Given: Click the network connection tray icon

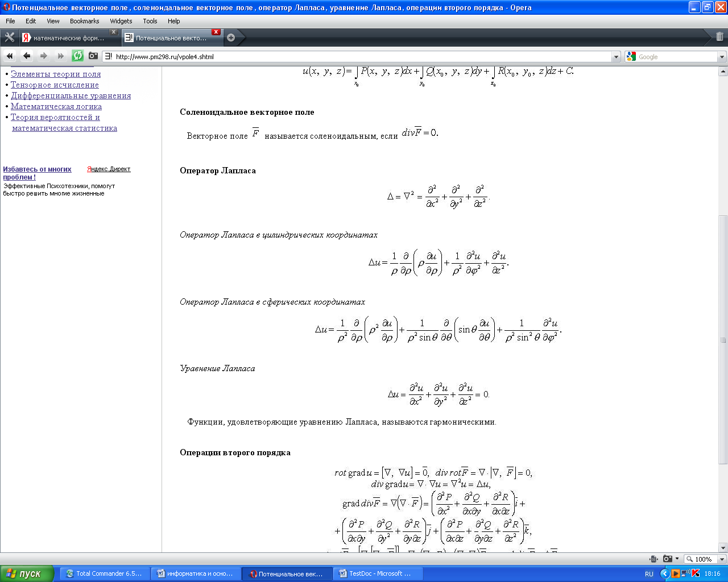Looking at the screenshot, I should (686, 573).
